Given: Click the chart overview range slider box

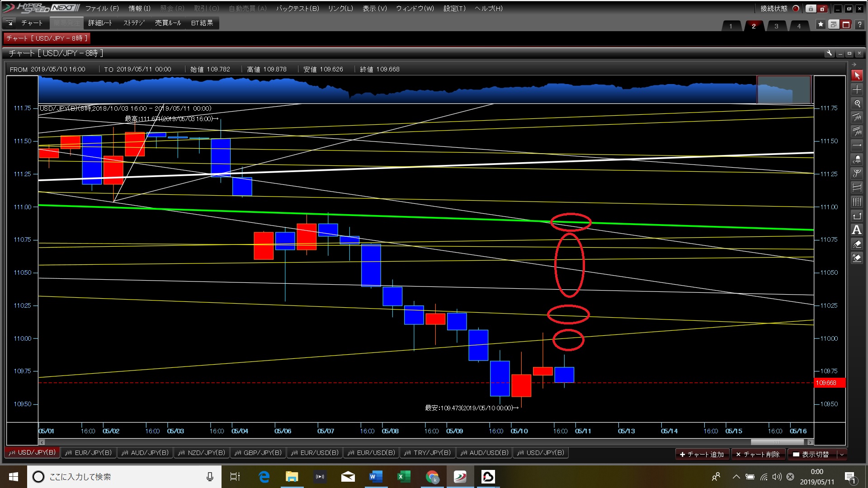Looking at the screenshot, I should pos(784,89).
